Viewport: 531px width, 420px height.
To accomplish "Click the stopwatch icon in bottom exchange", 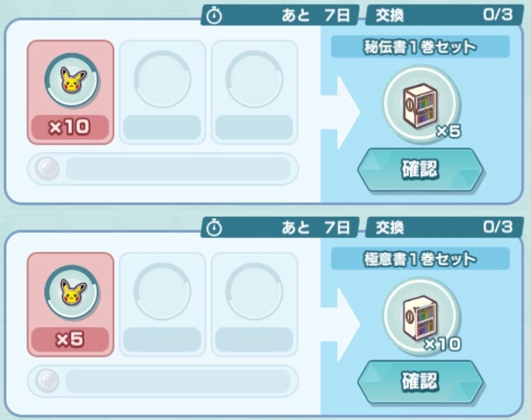I will click(214, 228).
